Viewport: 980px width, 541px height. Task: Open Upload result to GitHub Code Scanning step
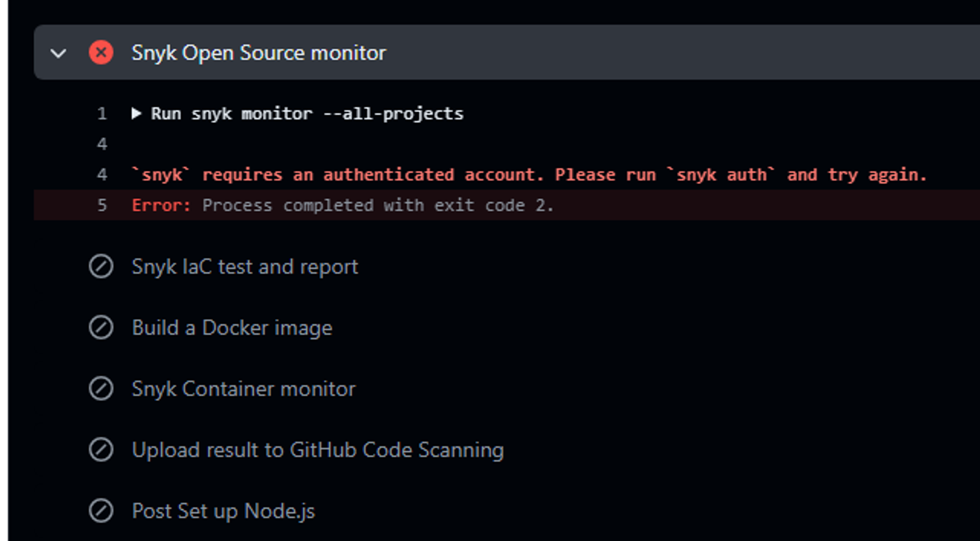[318, 450]
